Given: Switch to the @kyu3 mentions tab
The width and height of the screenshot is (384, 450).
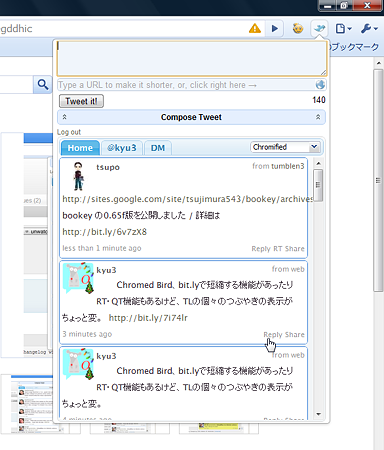Looking at the screenshot, I should [x=122, y=148].
